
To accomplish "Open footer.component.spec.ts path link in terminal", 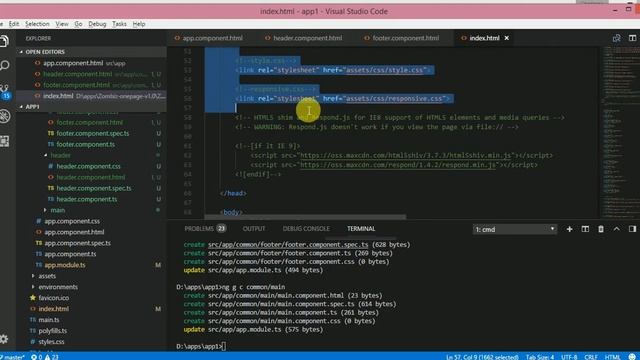I will [288, 245].
